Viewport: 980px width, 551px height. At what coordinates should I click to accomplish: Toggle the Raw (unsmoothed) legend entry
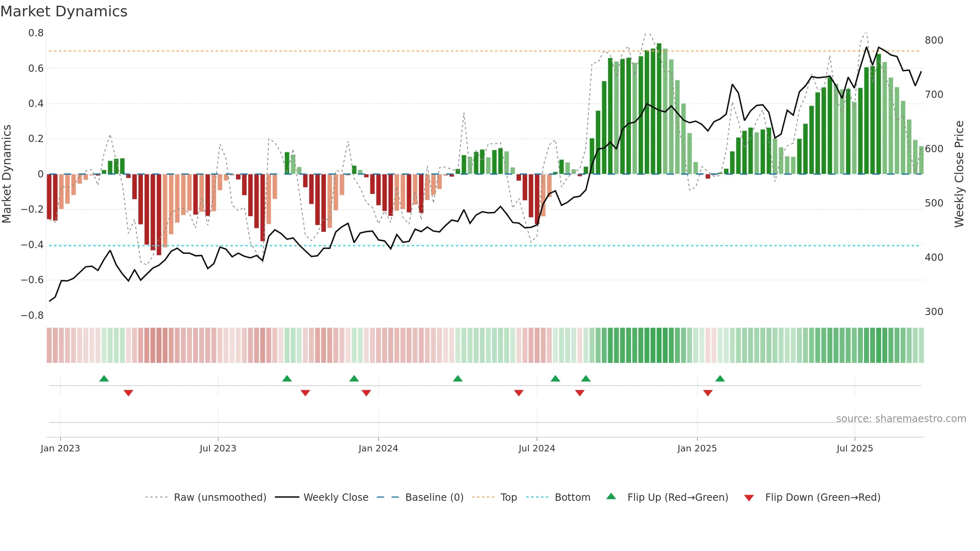point(205,498)
